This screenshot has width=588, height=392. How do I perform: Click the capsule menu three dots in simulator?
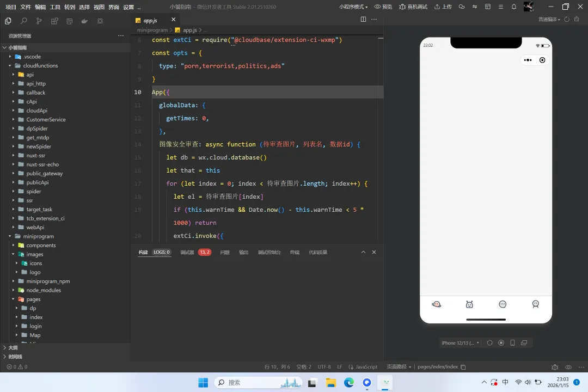528,60
